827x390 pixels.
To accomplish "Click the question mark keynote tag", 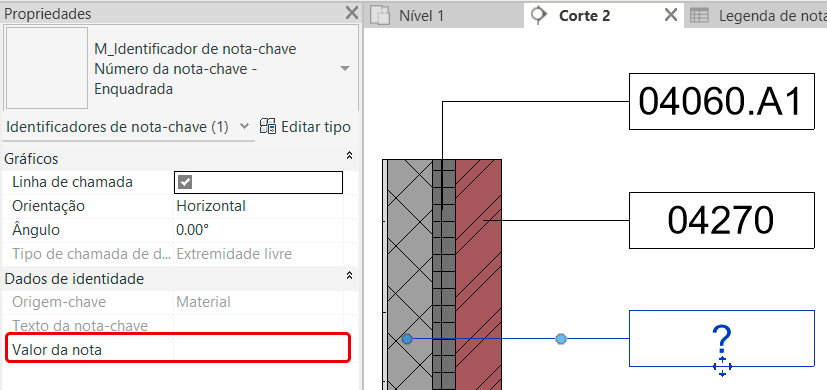I will (722, 338).
